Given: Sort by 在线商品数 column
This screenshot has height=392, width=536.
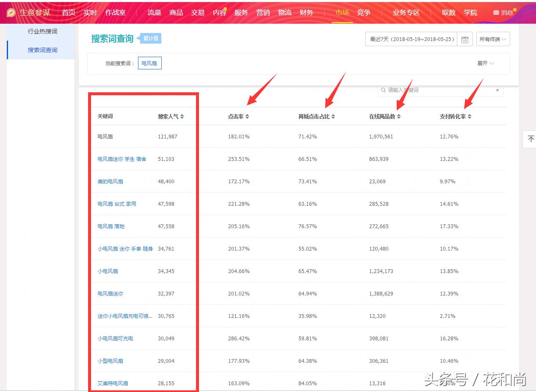Looking at the screenshot, I should 384,116.
